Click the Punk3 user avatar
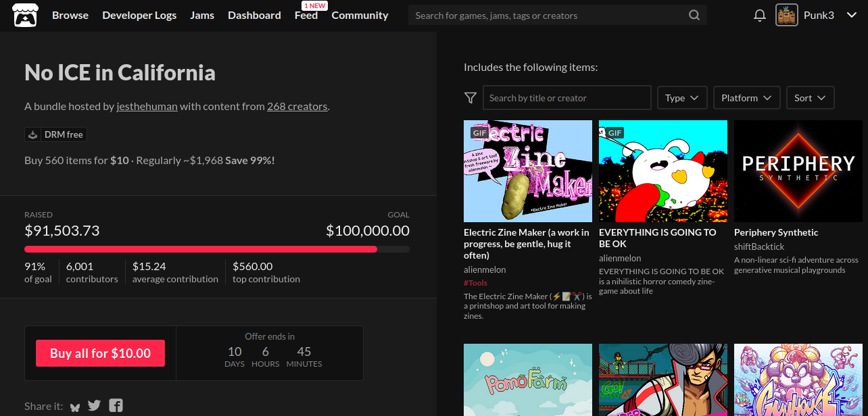This screenshot has width=868, height=416. point(787,15)
